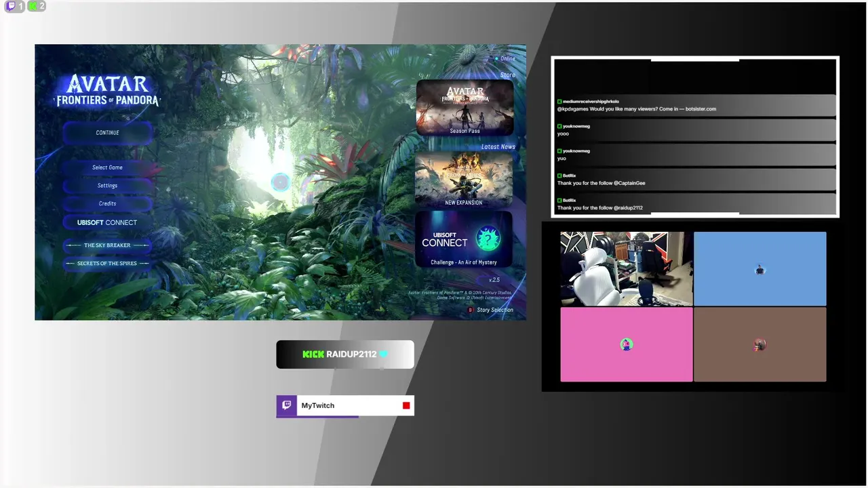Click the Twitch logo on MyTwitch bar
This screenshot has width=868, height=488.
[x=286, y=405]
